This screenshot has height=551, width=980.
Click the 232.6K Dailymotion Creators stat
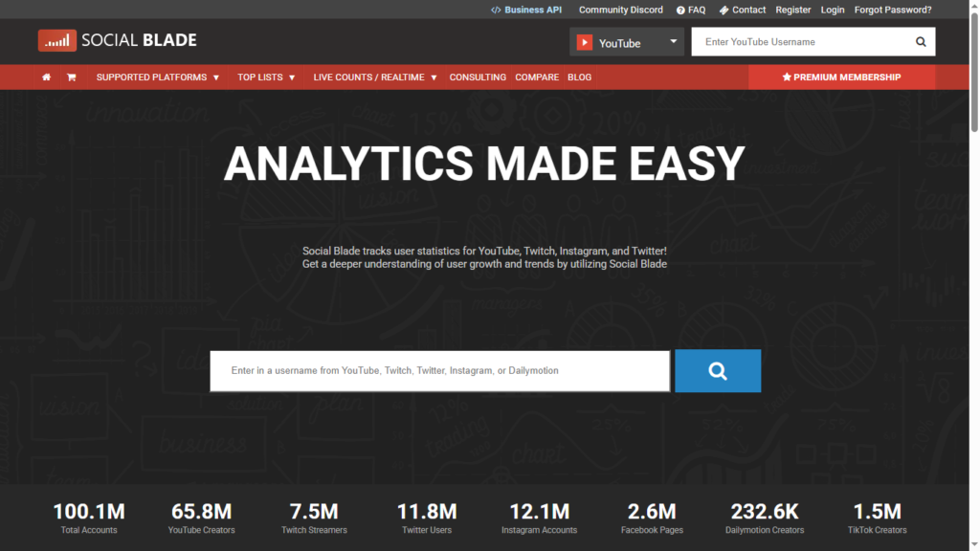[765, 518]
